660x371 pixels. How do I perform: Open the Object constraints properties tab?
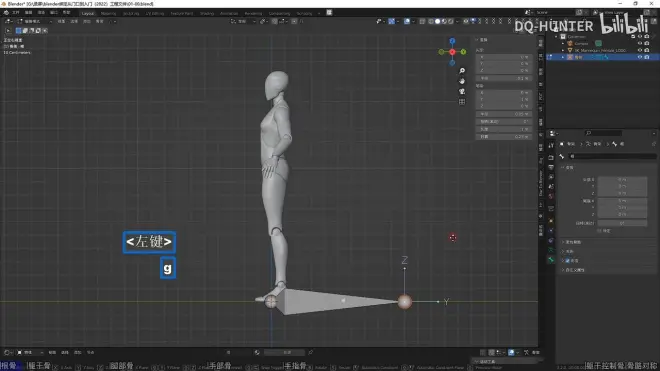coord(551,240)
